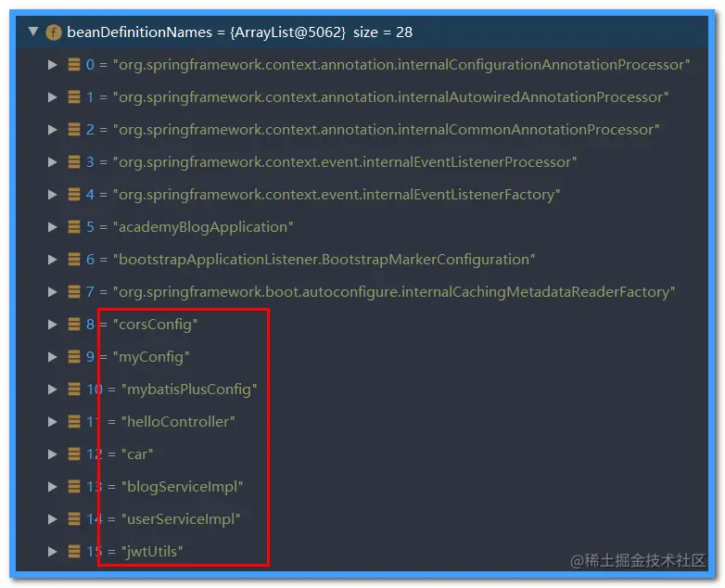Click array element icon of index 9
The image size is (725, 588).
pyautogui.click(x=74, y=356)
